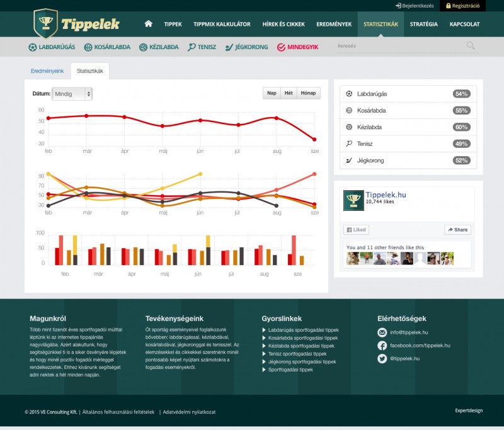
Task: Toggle the Nap time range button
Action: click(x=272, y=93)
